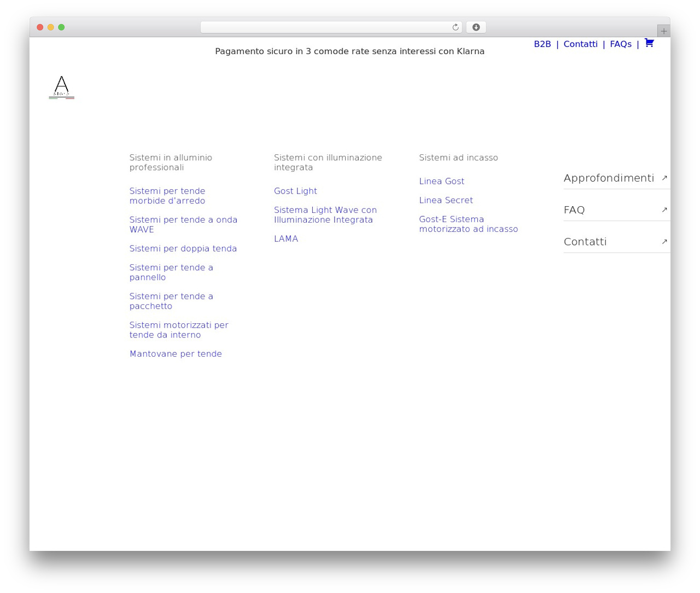Open Sistemi motorizzati per tende da interno
The image size is (700, 593).
(x=179, y=330)
